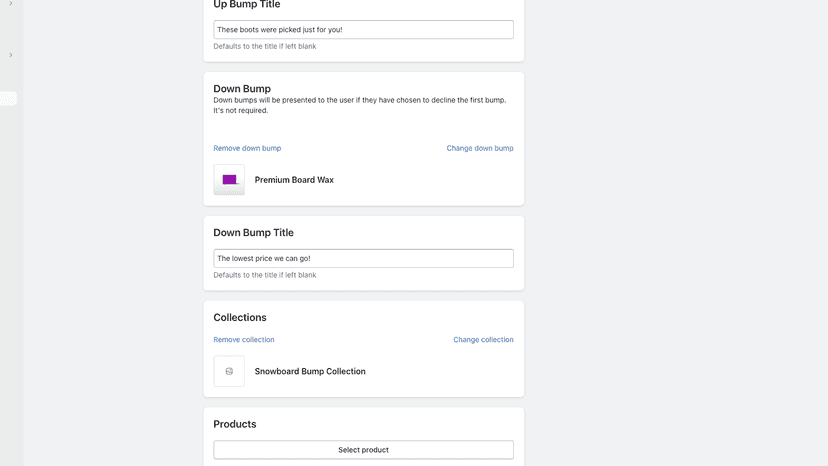Open the Select product picker button
The width and height of the screenshot is (828, 466).
[x=363, y=450]
